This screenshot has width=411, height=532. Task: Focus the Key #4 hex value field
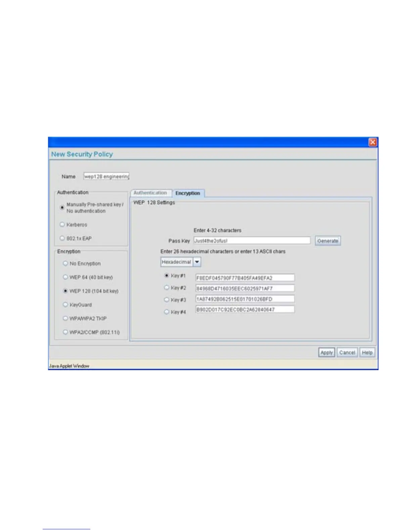[x=245, y=309]
